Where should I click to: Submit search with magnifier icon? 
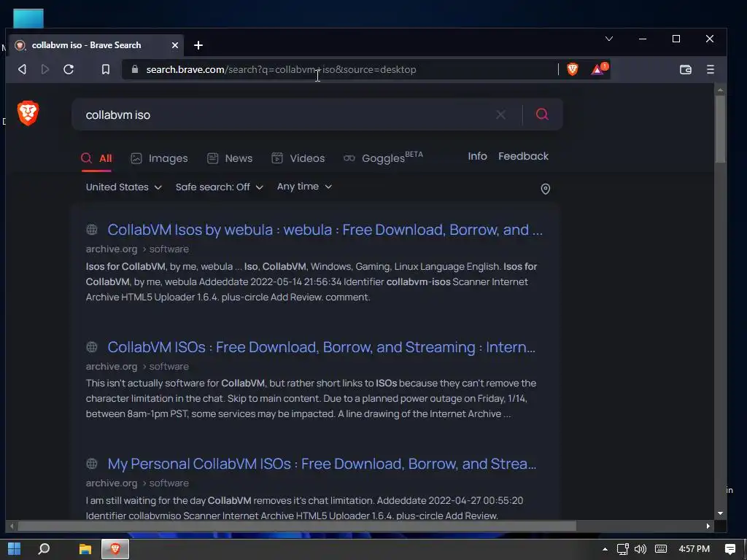(542, 114)
